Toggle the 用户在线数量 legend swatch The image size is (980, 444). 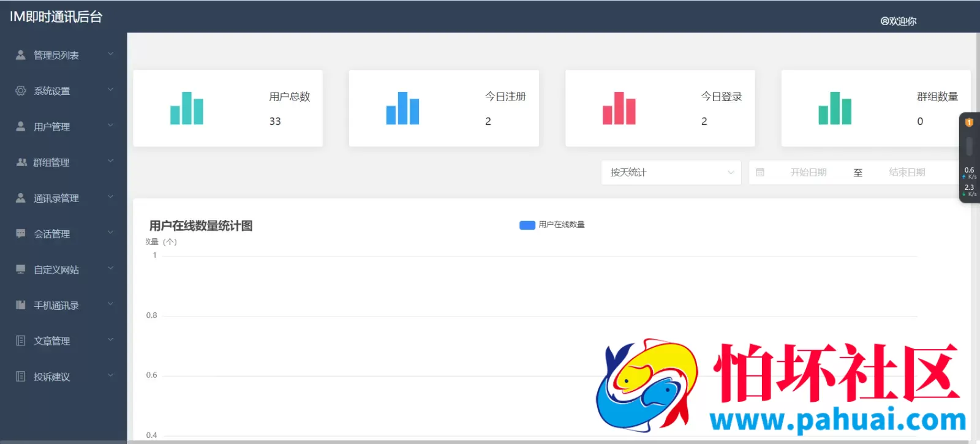tap(527, 225)
